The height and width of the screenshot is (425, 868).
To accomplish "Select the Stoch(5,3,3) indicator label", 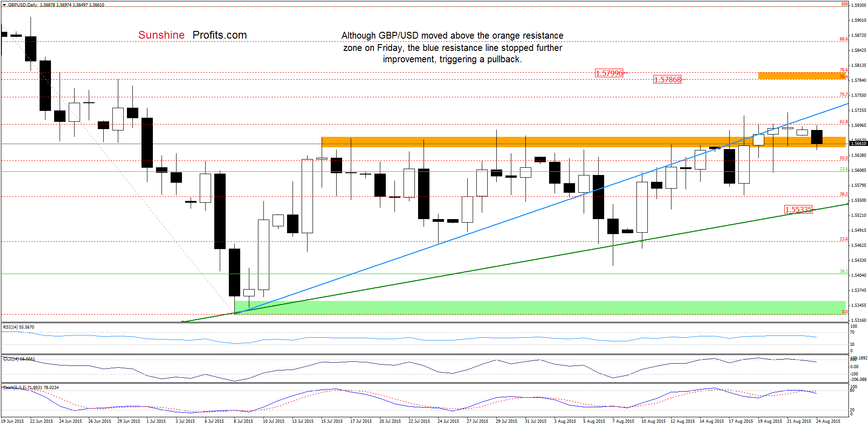I will click(x=31, y=388).
